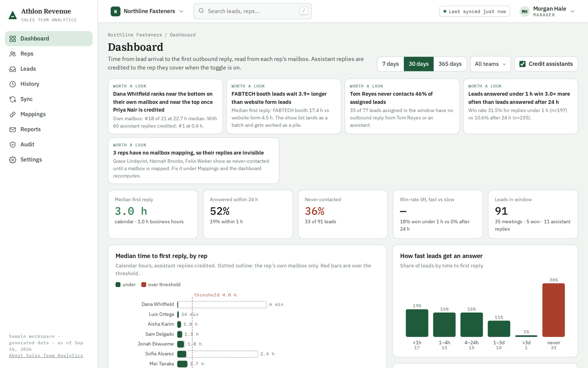Click the MH avatar circle
Image resolution: width=588 pixels, height=368 pixels.
[x=525, y=11]
